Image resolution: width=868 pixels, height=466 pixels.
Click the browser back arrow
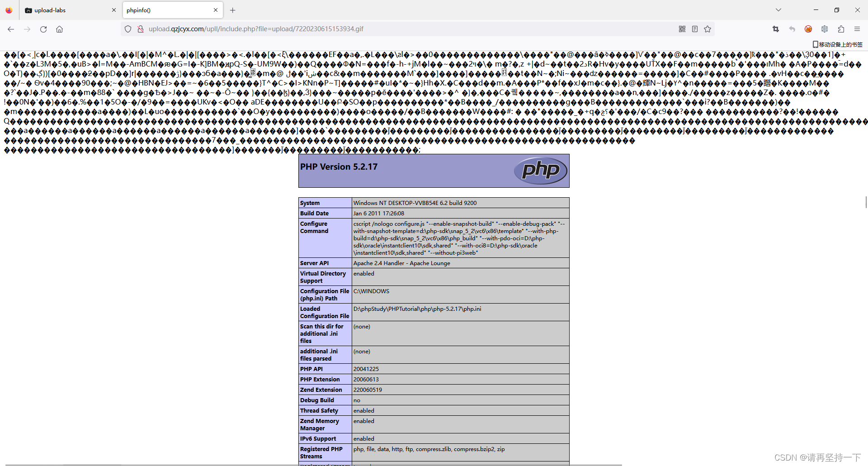tap(11, 29)
